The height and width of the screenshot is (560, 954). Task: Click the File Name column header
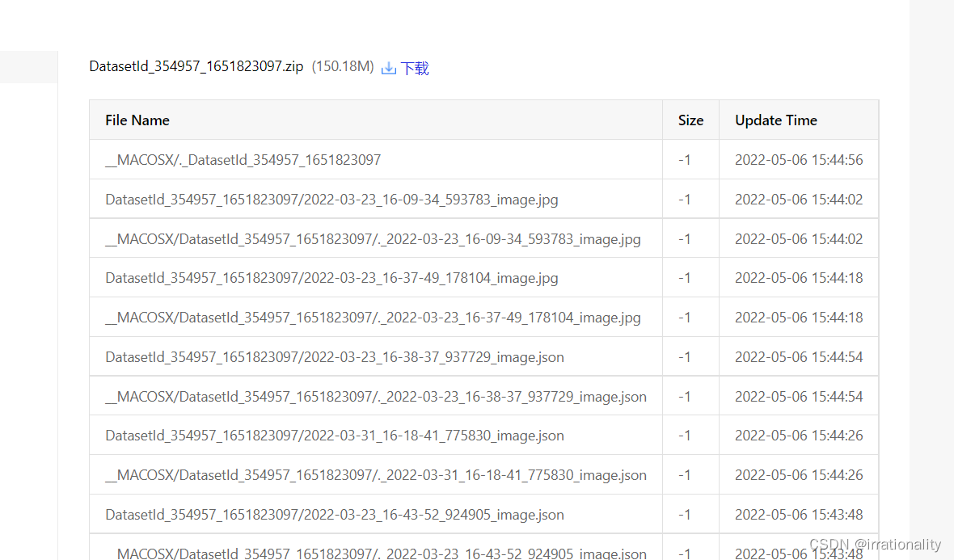coord(137,120)
